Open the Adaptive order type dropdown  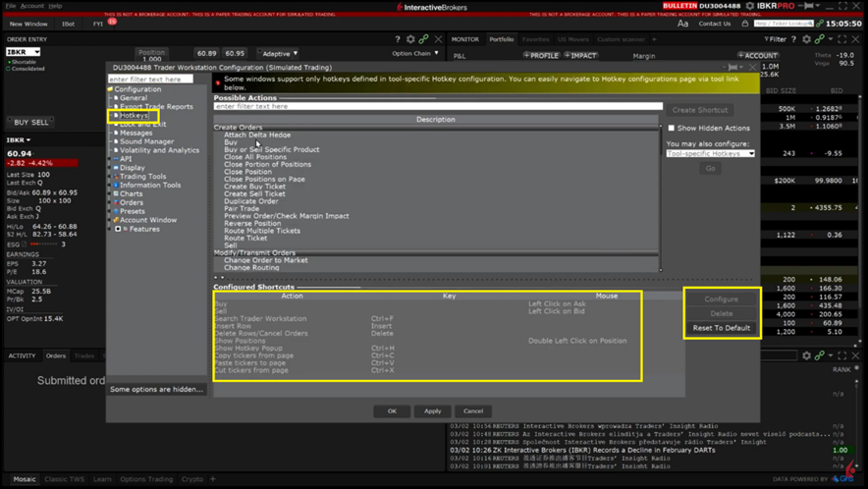tap(279, 54)
